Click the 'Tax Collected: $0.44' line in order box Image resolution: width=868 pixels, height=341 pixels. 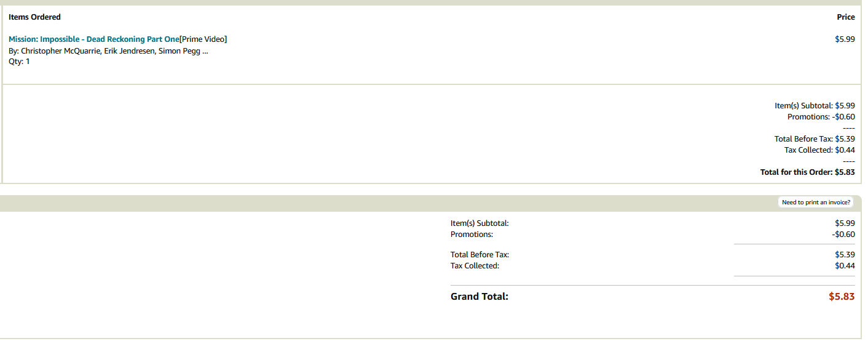click(x=819, y=150)
